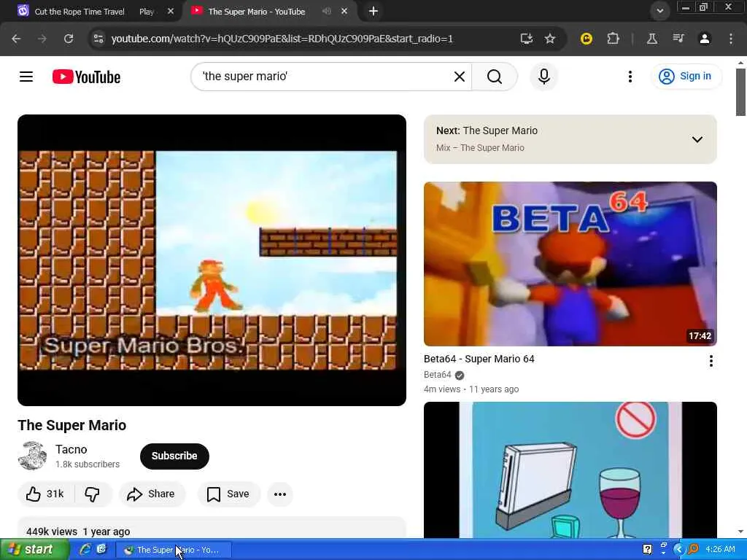The height and width of the screenshot is (560, 747).
Task: Go to YouTube home via logo
Action: pyautogui.click(x=86, y=77)
